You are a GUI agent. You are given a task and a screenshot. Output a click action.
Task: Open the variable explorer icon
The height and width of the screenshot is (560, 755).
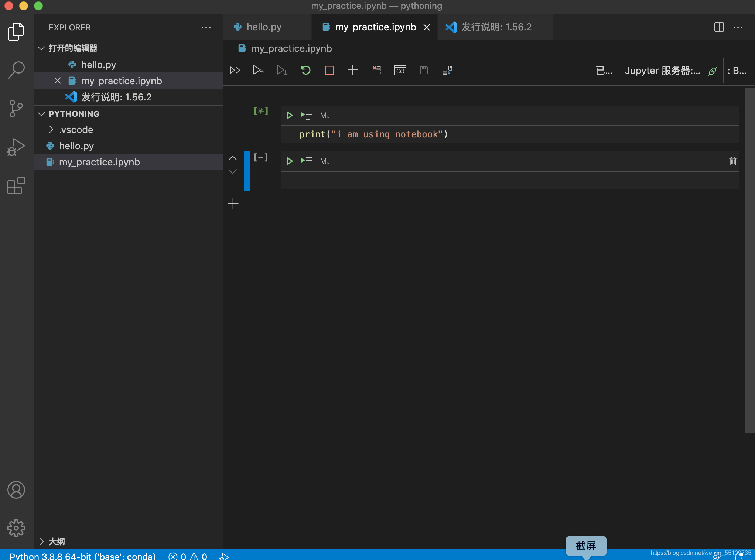tap(400, 70)
